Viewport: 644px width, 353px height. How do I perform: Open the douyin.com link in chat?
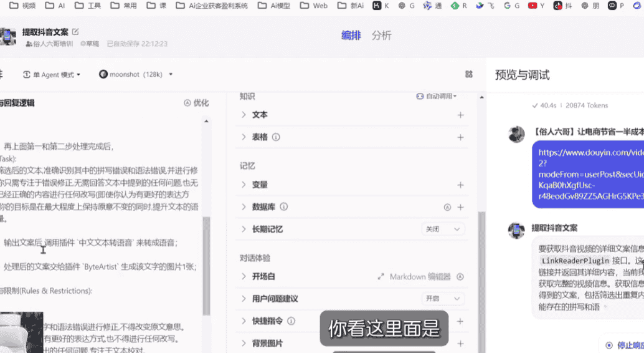coord(590,174)
